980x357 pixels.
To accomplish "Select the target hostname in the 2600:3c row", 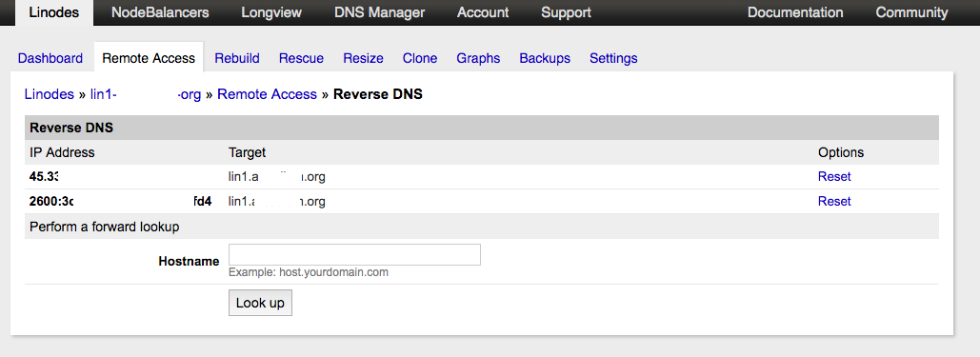I will pyautogui.click(x=277, y=201).
